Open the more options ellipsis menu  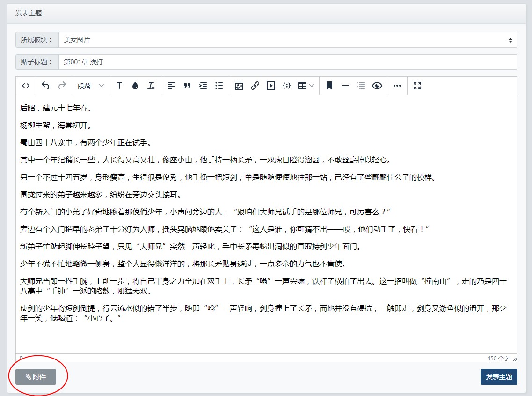coord(397,86)
